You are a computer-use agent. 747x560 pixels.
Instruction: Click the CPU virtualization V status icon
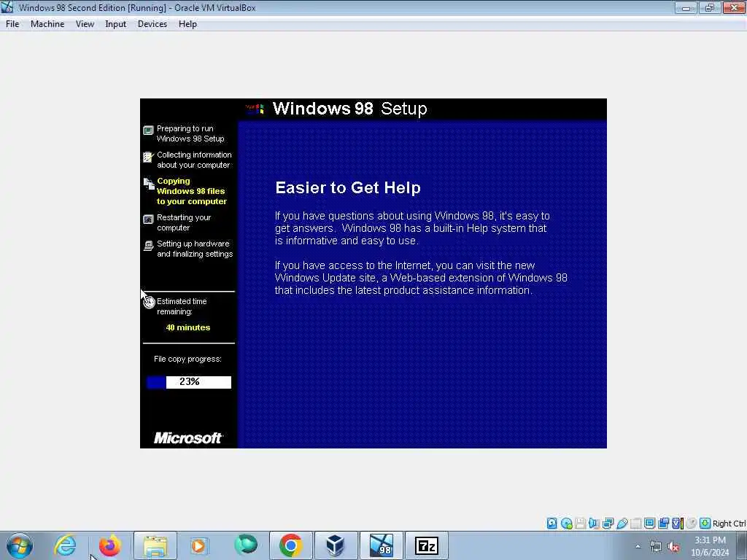point(677,524)
